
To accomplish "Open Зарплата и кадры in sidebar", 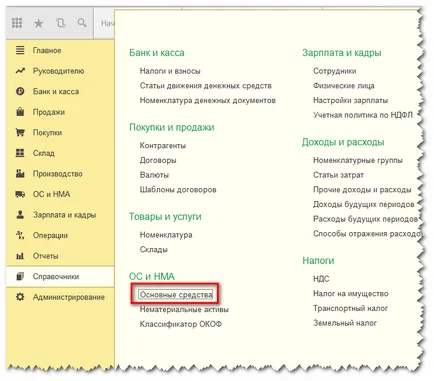I will (64, 215).
